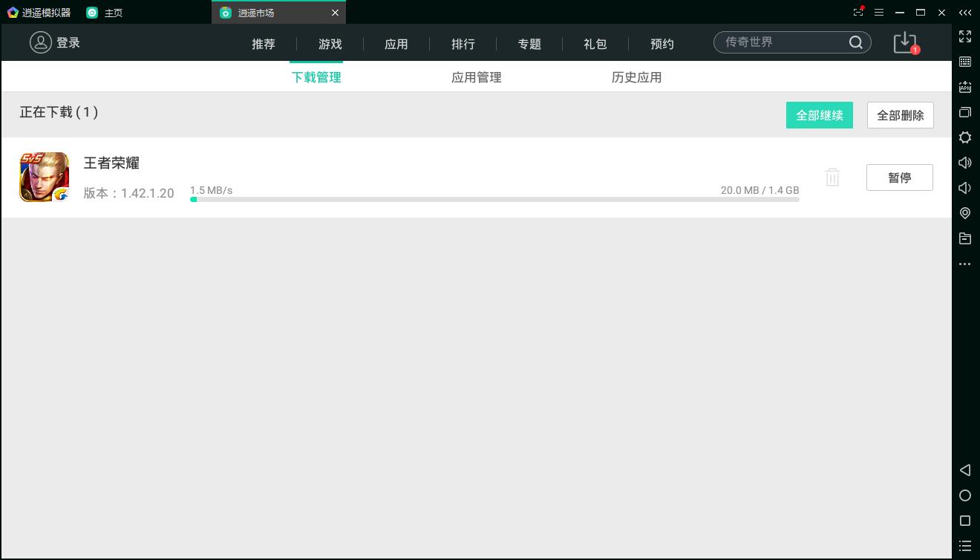
Task: Switch to the 主页 tab
Action: (x=105, y=13)
